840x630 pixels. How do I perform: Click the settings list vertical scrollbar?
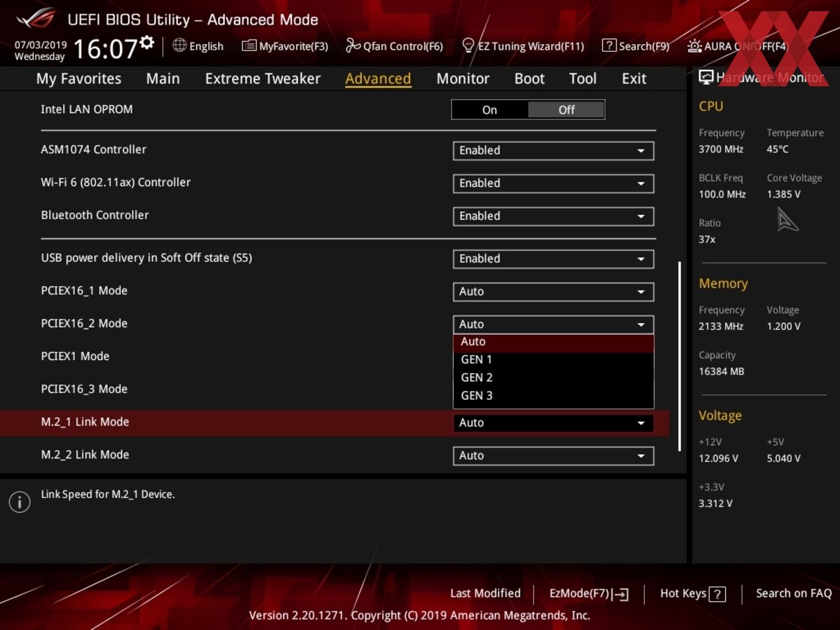tap(679, 356)
